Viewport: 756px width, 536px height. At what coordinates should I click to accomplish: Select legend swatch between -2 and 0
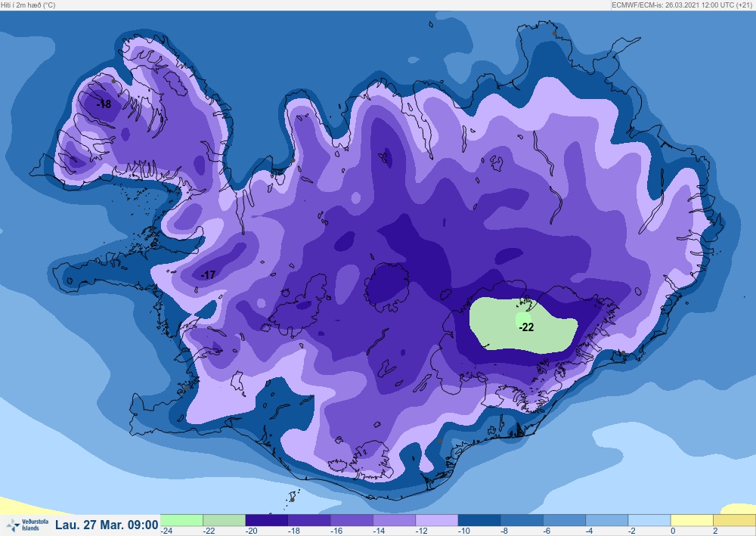coord(649,520)
